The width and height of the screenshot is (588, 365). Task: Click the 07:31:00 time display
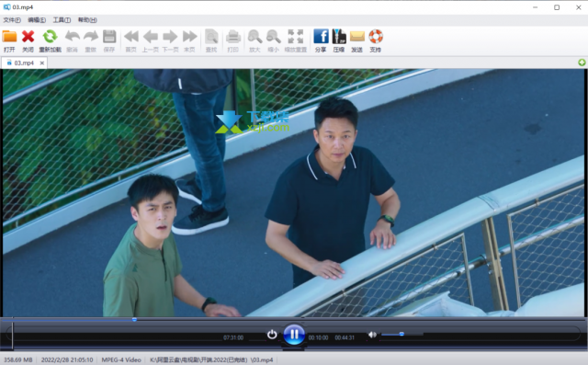233,337
